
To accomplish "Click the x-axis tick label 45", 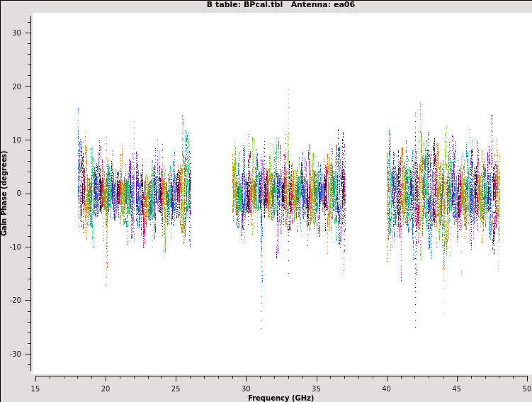I will tap(457, 389).
